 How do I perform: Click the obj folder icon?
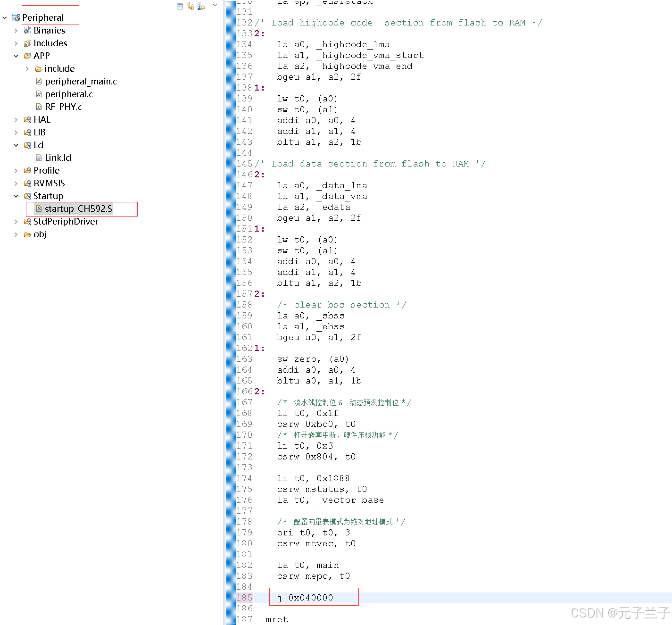click(x=27, y=234)
